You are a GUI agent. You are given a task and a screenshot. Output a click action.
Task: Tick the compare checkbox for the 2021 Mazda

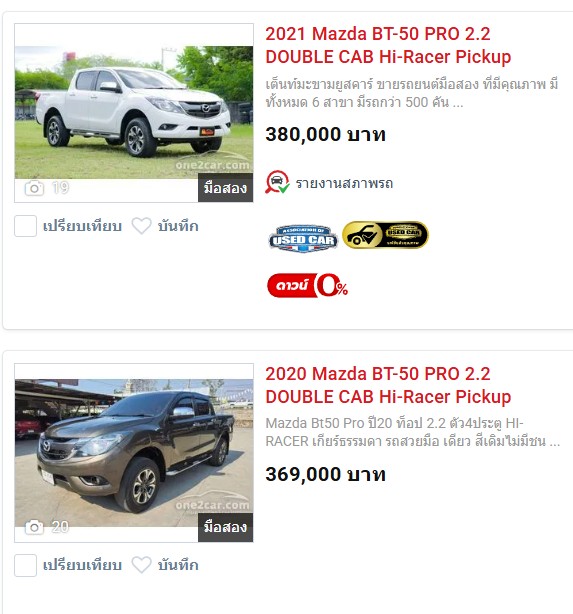(25, 226)
